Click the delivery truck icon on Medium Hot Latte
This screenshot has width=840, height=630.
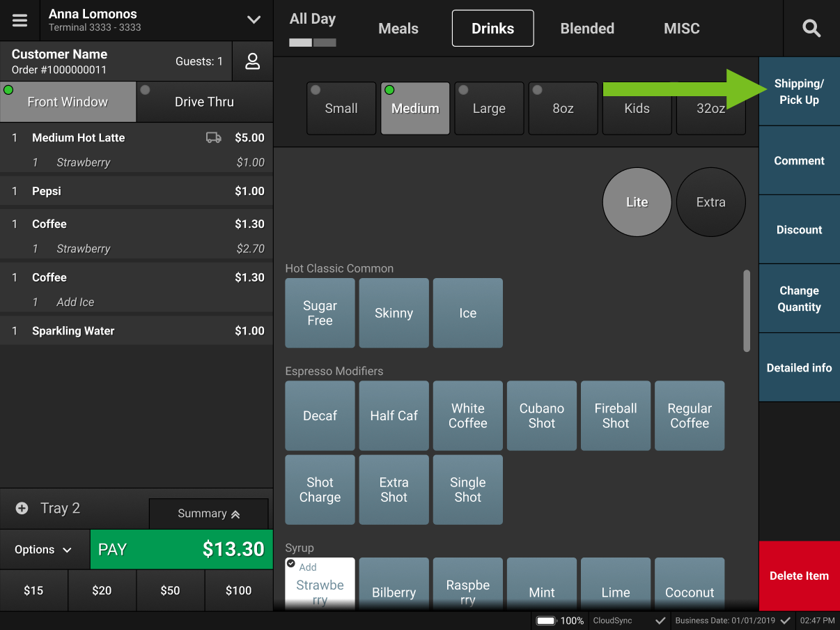click(216, 138)
